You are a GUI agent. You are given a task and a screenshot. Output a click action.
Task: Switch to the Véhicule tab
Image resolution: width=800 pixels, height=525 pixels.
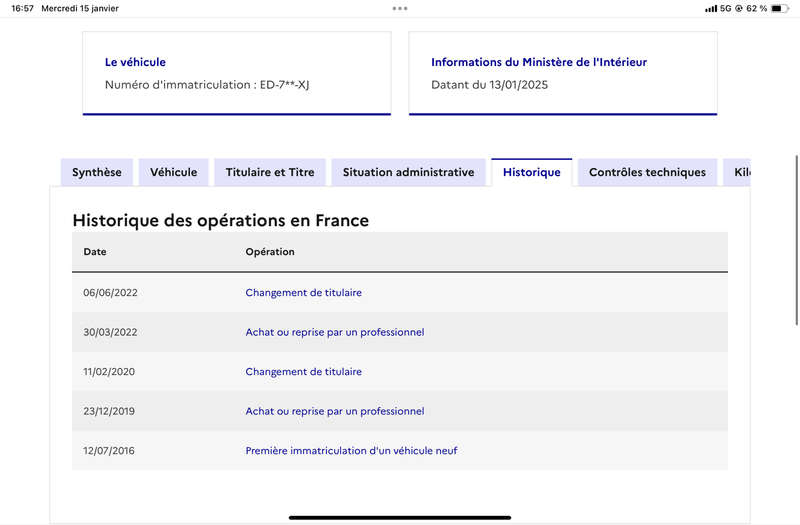coord(173,172)
